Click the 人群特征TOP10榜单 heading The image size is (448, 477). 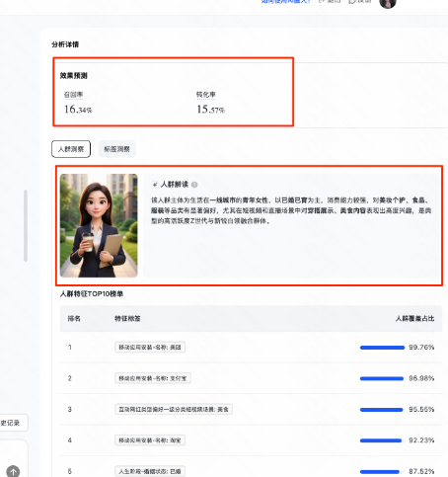pyautogui.click(x=92, y=294)
